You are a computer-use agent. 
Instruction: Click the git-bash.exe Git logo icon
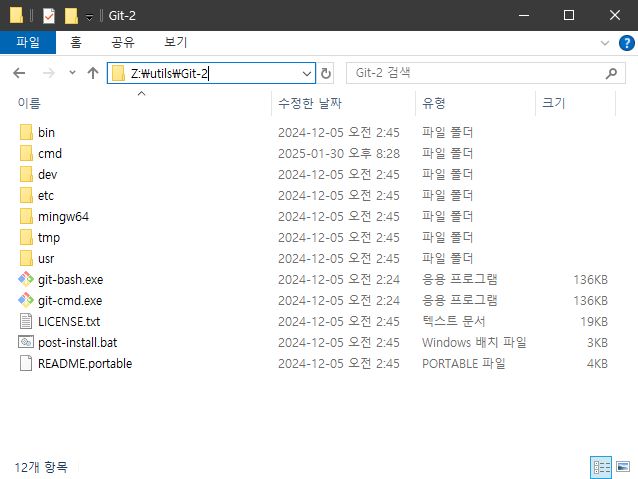26,279
